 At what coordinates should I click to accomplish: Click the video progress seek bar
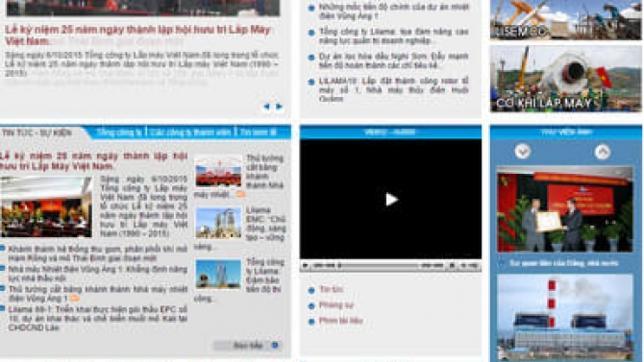tap(378, 266)
